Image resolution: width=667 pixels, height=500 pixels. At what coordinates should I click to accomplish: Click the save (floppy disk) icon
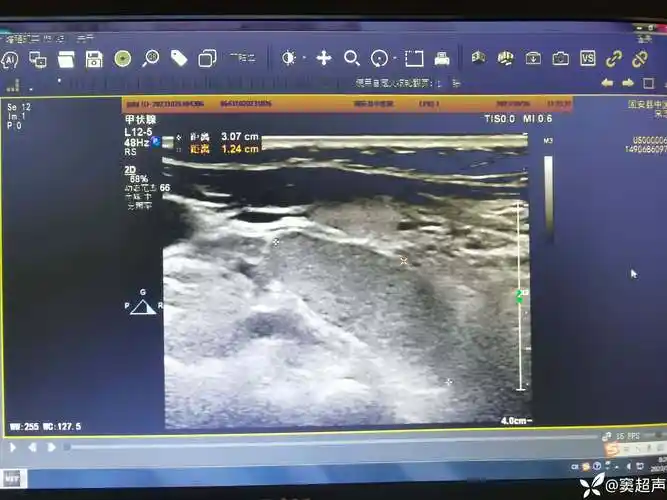point(94,59)
